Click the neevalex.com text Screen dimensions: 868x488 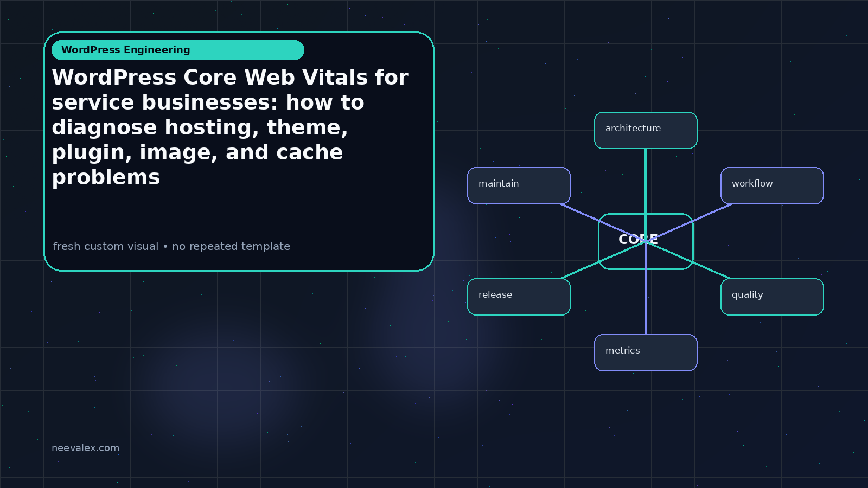pyautogui.click(x=85, y=448)
